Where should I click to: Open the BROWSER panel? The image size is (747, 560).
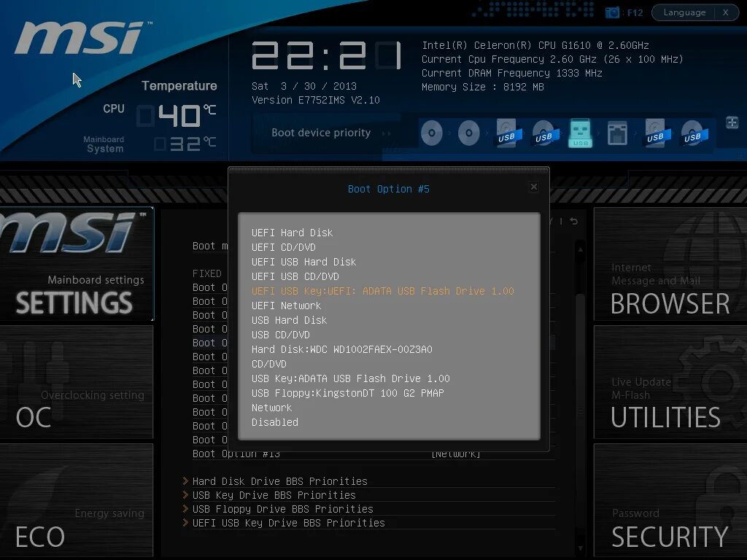(670, 264)
